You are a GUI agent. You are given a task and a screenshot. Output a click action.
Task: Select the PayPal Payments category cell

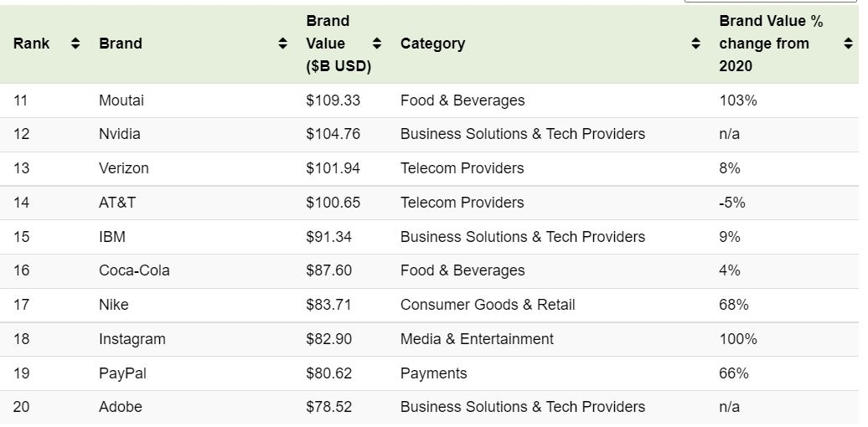pos(433,373)
